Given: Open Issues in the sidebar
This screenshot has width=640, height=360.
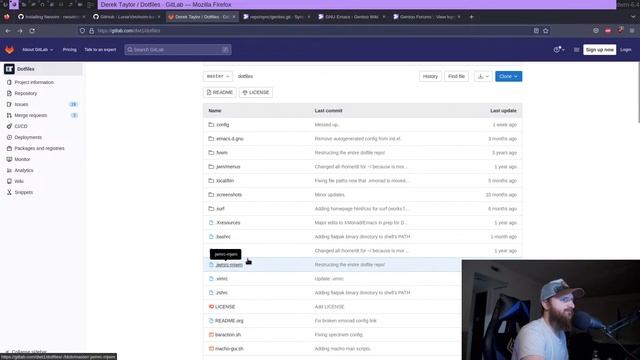Looking at the screenshot, I should click(21, 104).
